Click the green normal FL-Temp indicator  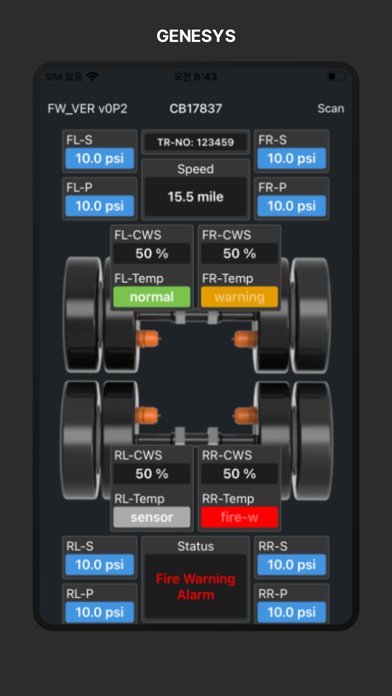click(152, 297)
